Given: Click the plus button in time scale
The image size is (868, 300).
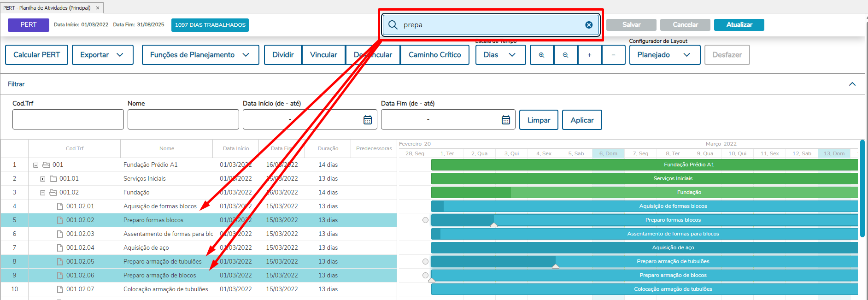Looking at the screenshot, I should coord(590,55).
